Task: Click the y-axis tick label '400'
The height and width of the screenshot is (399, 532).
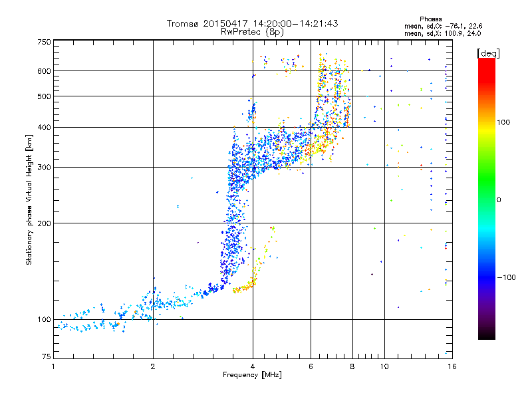Action: tap(44, 127)
